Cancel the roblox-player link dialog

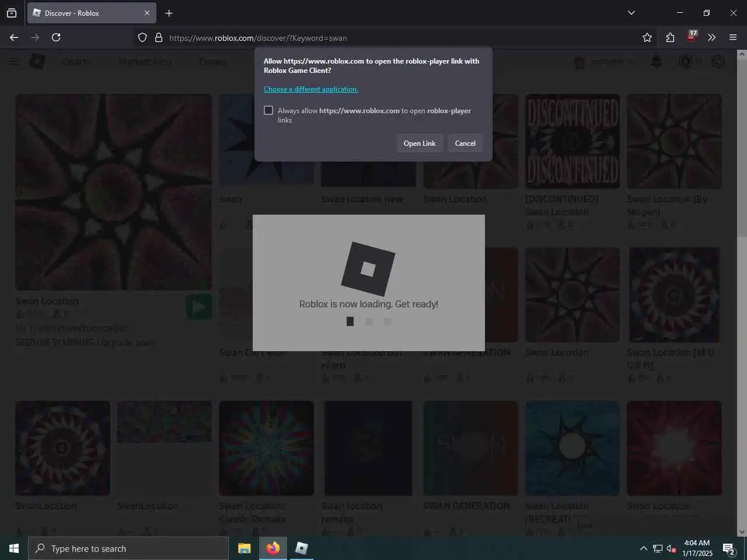tap(465, 143)
